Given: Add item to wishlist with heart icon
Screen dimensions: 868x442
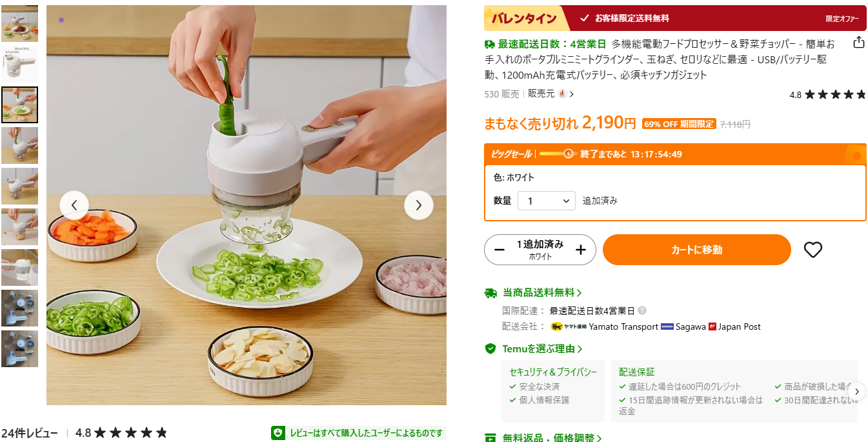Looking at the screenshot, I should pos(813,250).
